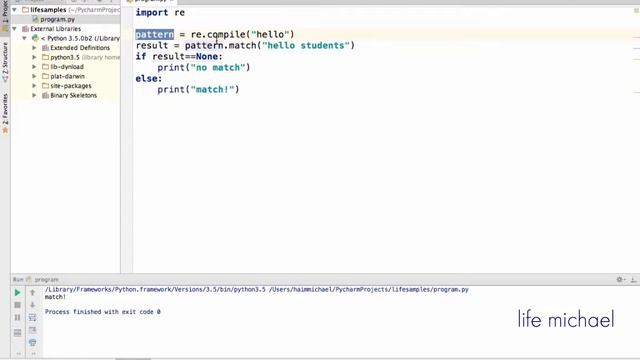This screenshot has height=360, width=640.
Task: Click the External Libraries icon
Action: (25, 29)
